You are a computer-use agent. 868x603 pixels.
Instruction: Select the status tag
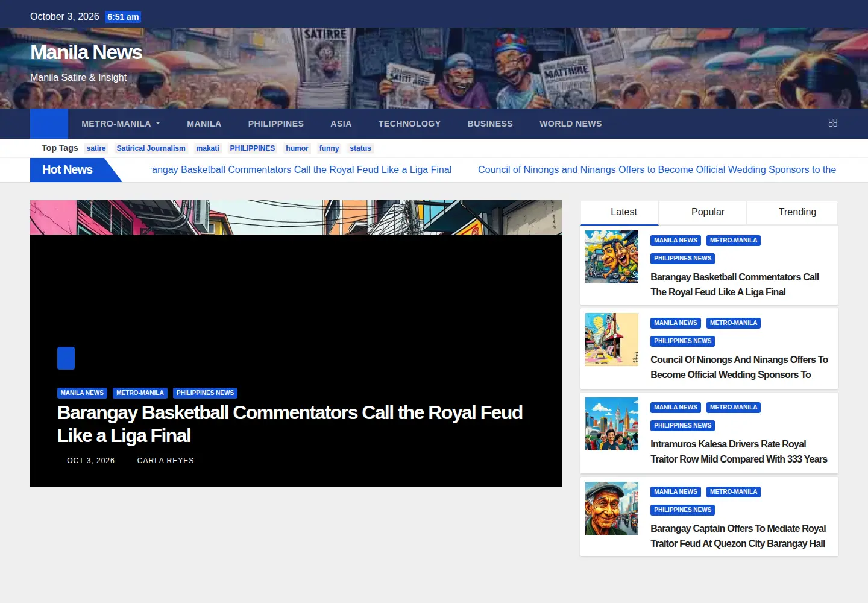coord(360,148)
